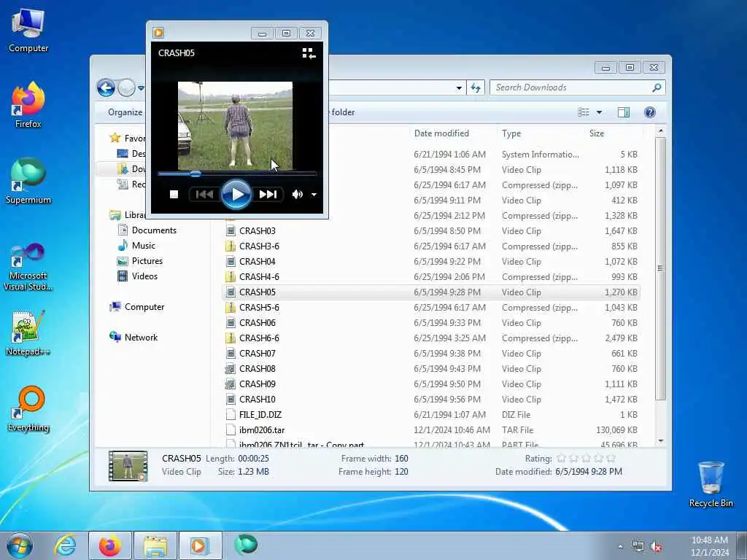Open Computer desktop icon
Viewport: 747px width, 560px height.
(28, 30)
